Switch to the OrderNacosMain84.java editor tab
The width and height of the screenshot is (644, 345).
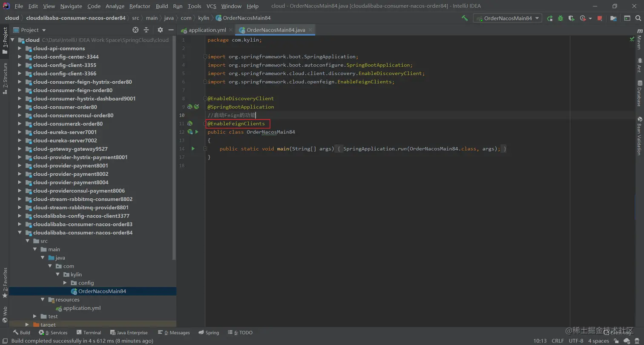click(276, 30)
